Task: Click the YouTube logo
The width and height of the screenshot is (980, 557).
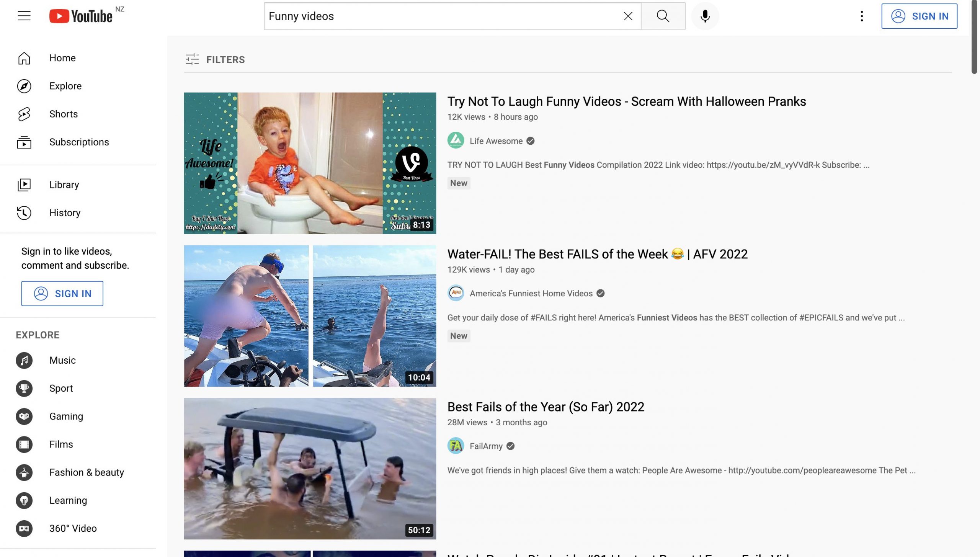Action: 81,16
